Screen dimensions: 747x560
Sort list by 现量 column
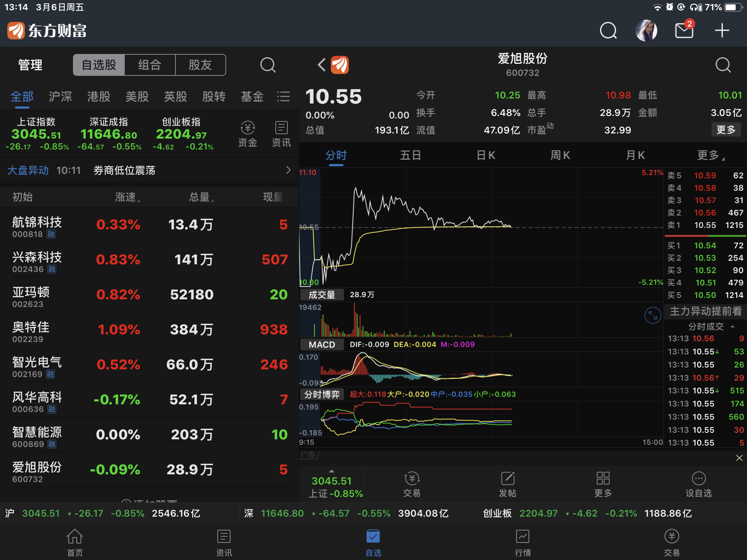coord(275,197)
